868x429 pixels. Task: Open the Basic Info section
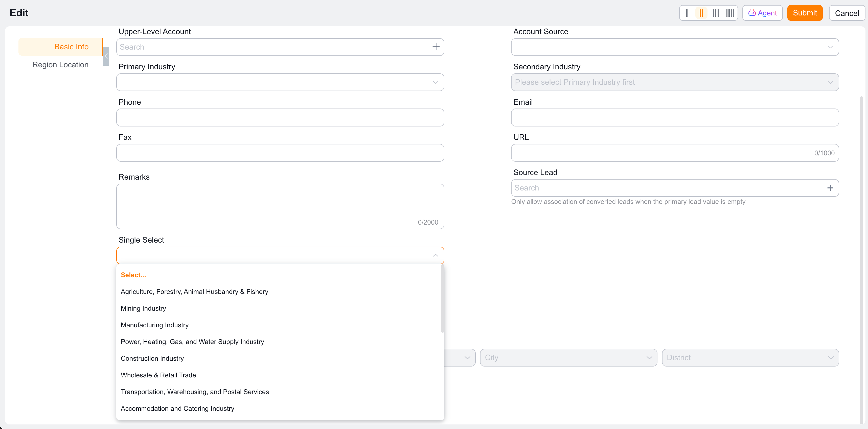coord(60,47)
